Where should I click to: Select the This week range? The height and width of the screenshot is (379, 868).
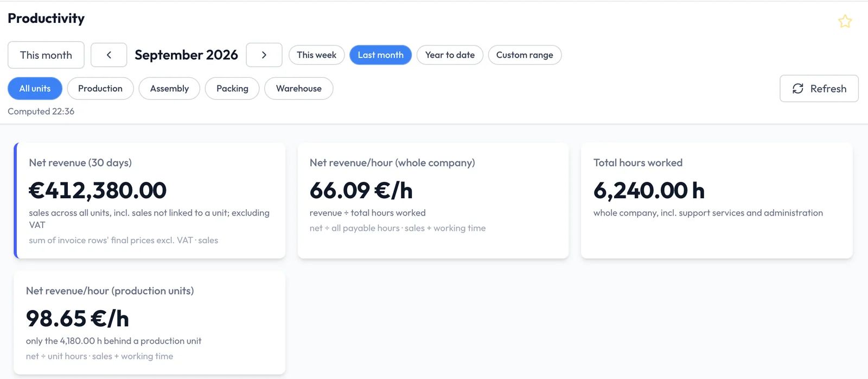(x=317, y=55)
